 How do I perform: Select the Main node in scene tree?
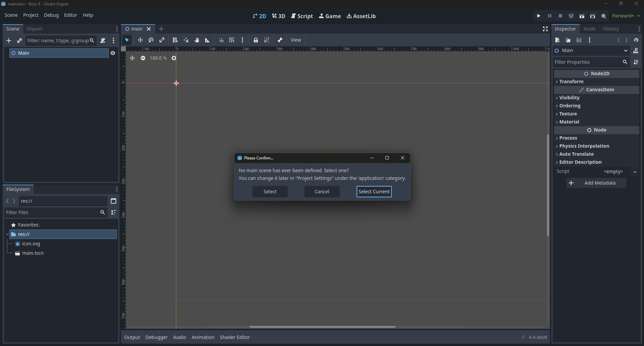click(x=59, y=53)
